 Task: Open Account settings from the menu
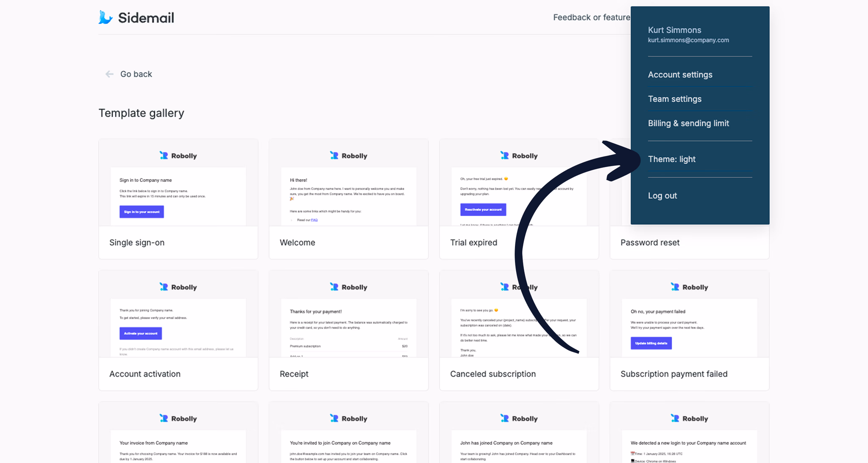[680, 74]
